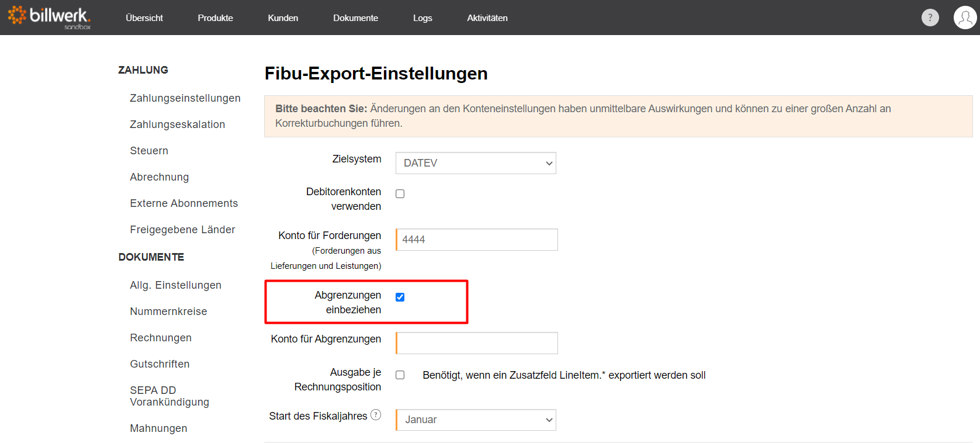Click the Benötigt Zusatzfeld LineItem hint text
980x443 pixels.
pos(564,375)
